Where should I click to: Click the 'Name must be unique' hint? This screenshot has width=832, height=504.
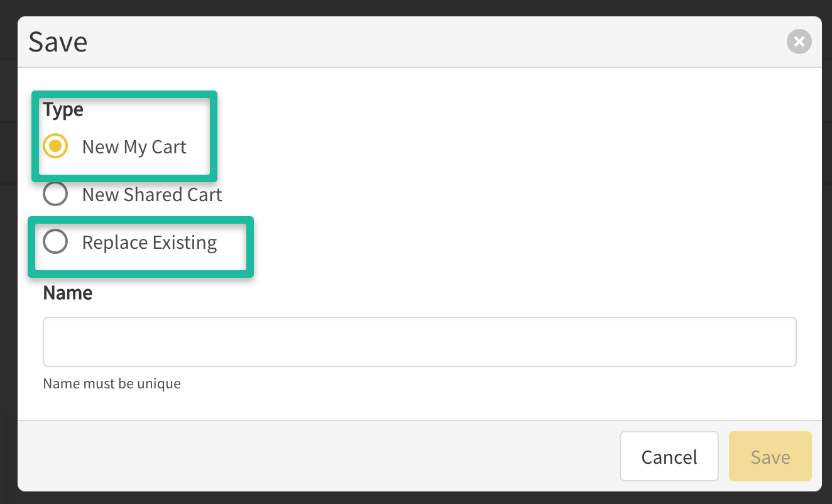tap(112, 383)
